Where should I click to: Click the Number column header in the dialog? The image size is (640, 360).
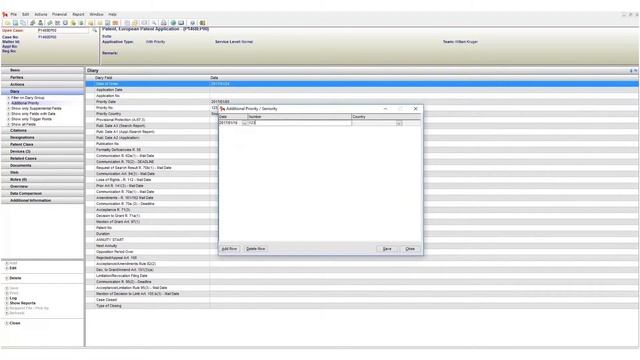(x=299, y=117)
